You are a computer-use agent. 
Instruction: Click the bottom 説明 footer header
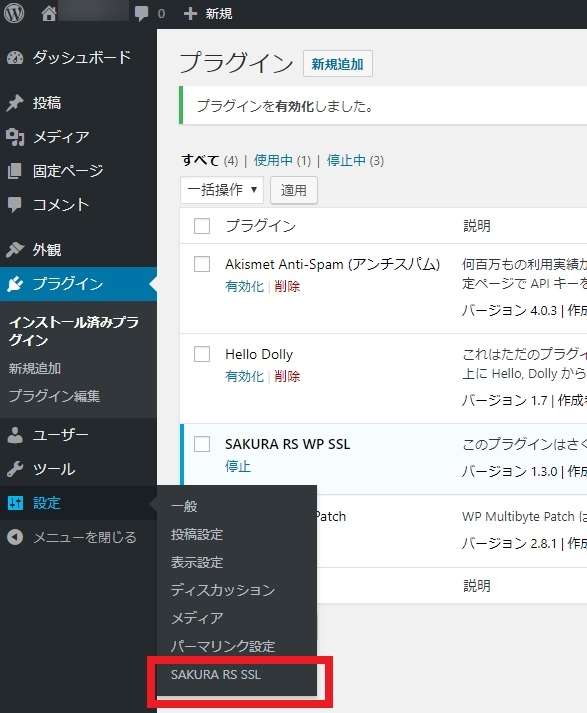click(477, 586)
